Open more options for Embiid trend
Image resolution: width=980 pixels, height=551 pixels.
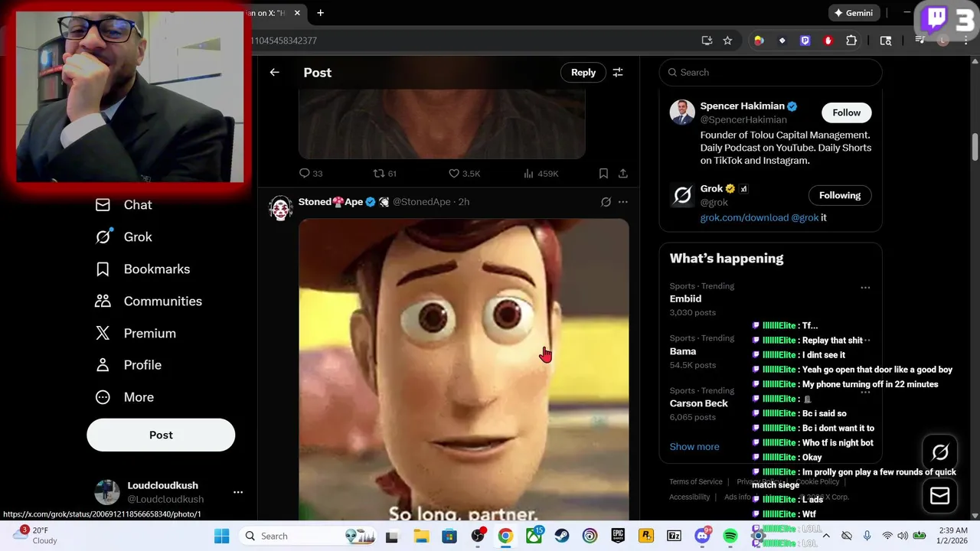(x=865, y=288)
